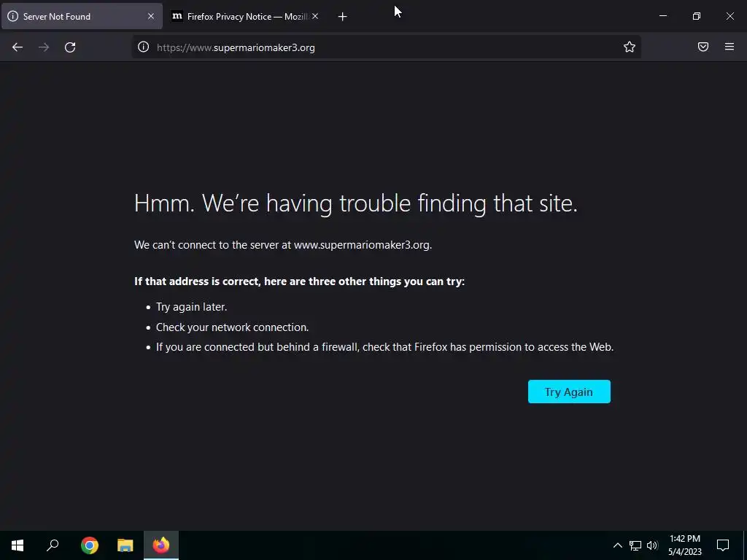747x560 pixels.
Task: Click the Try Again button
Action: tap(569, 392)
